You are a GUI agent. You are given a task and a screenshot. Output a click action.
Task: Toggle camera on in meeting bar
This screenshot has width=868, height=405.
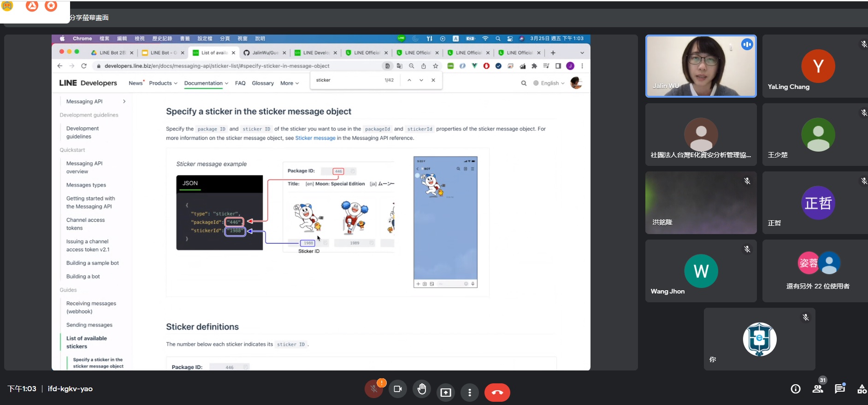pos(398,389)
